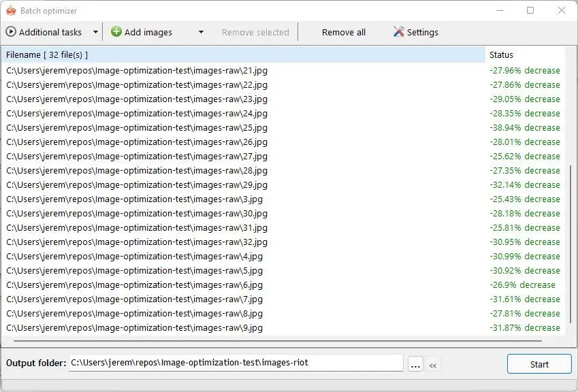The height and width of the screenshot is (392, 578).
Task: Select the row for images-raw\6.jpg
Action: pos(283,284)
